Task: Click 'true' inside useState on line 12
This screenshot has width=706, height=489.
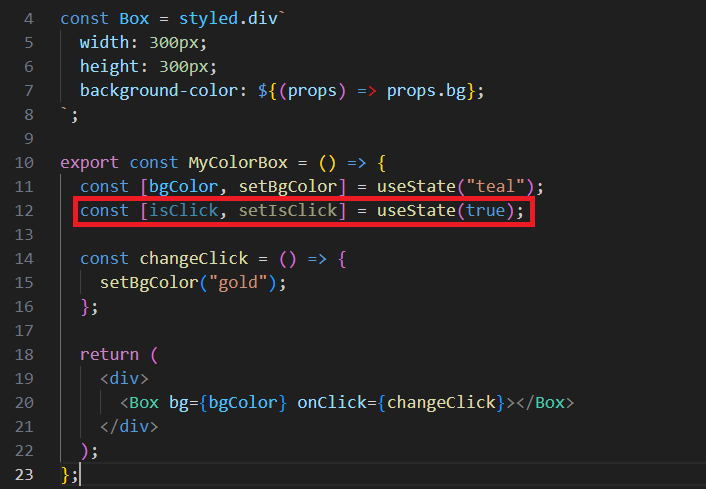Action: [486, 211]
